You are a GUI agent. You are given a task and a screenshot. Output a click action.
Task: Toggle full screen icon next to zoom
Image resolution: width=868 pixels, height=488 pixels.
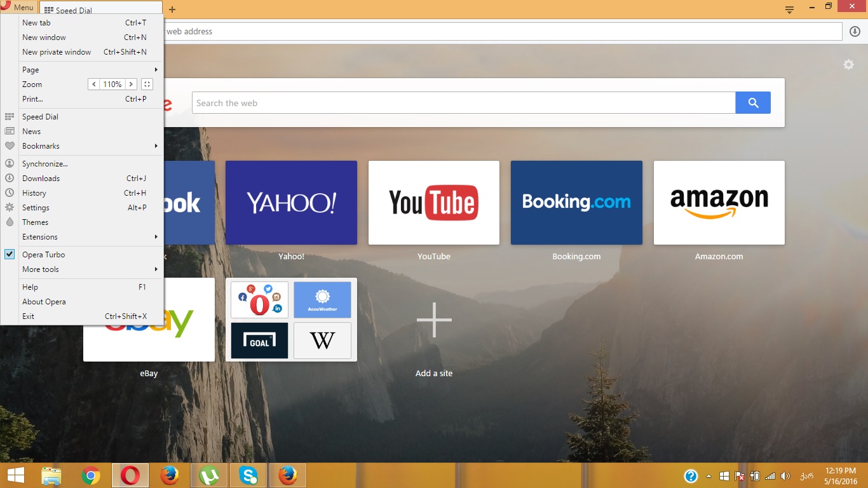pyautogui.click(x=147, y=85)
